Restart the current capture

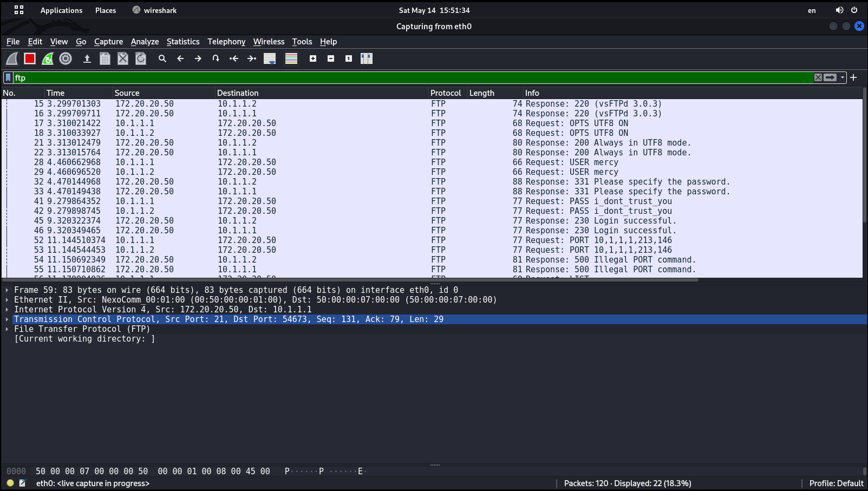point(48,58)
